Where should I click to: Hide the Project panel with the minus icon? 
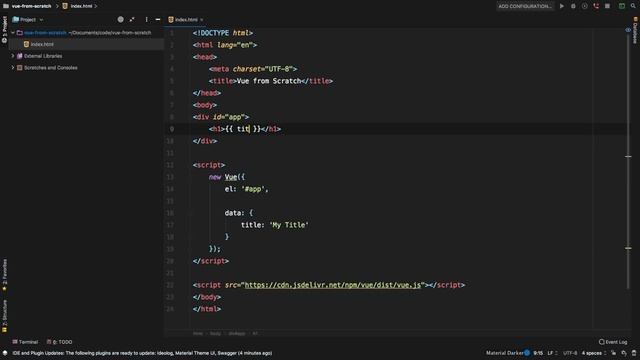coord(158,19)
